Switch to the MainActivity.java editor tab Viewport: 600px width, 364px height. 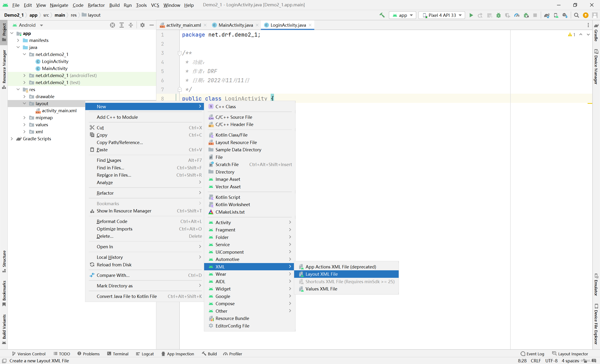point(235,25)
